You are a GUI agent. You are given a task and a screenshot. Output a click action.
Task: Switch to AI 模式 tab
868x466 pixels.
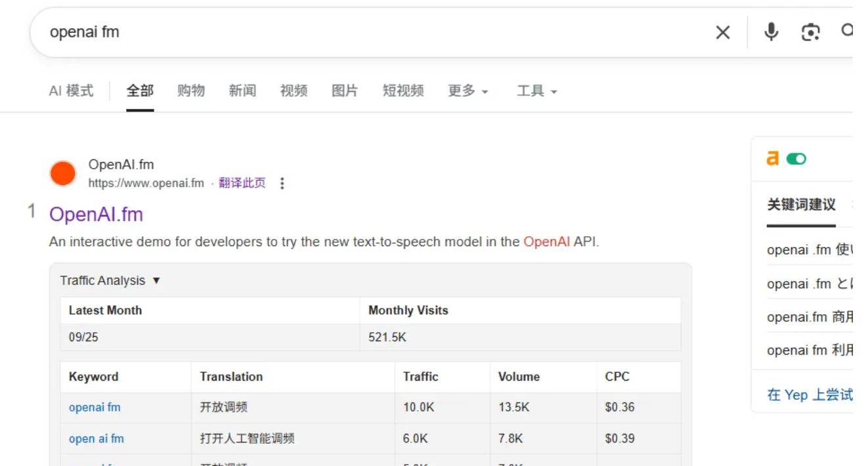72,91
